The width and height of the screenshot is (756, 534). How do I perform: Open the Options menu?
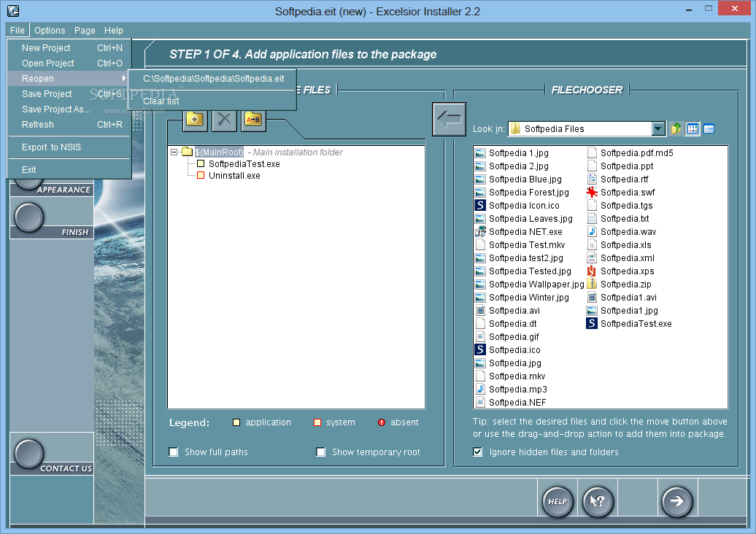[50, 31]
